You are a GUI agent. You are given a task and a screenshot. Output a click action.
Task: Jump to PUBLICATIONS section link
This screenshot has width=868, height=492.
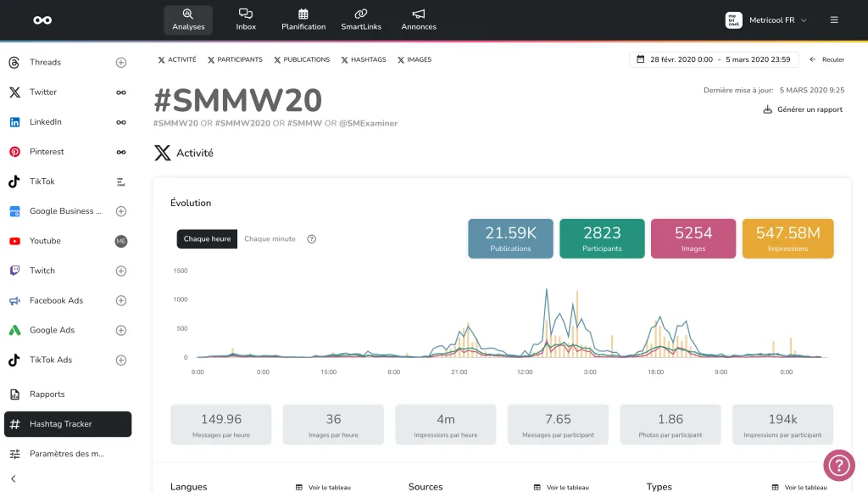tap(302, 59)
